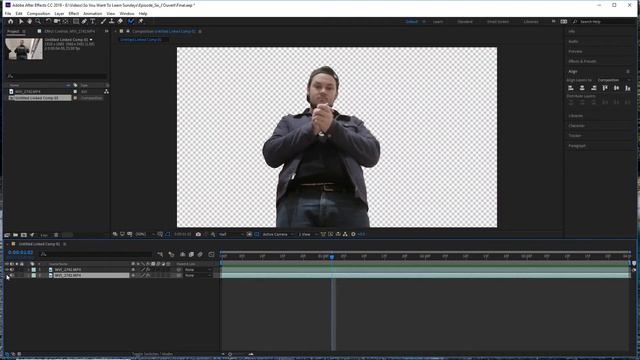
Task: Toggle hide shy layers switch
Action: point(182,254)
